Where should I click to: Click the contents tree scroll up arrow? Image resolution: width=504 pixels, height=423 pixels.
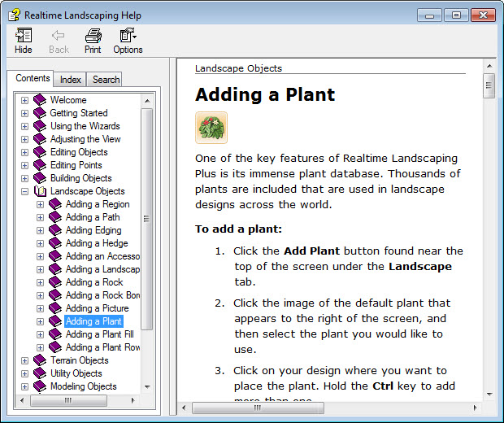pos(147,101)
